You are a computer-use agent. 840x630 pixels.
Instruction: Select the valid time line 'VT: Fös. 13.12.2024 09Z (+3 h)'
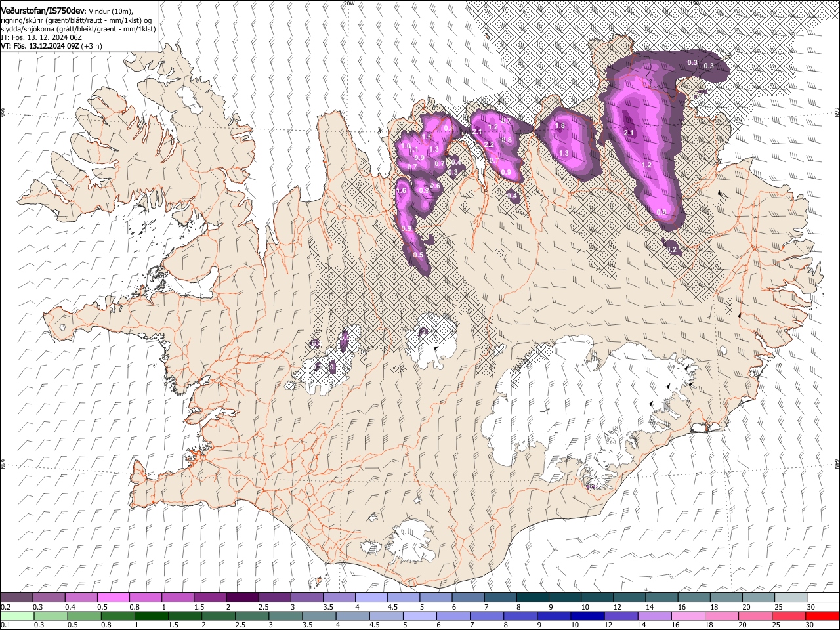pos(51,46)
